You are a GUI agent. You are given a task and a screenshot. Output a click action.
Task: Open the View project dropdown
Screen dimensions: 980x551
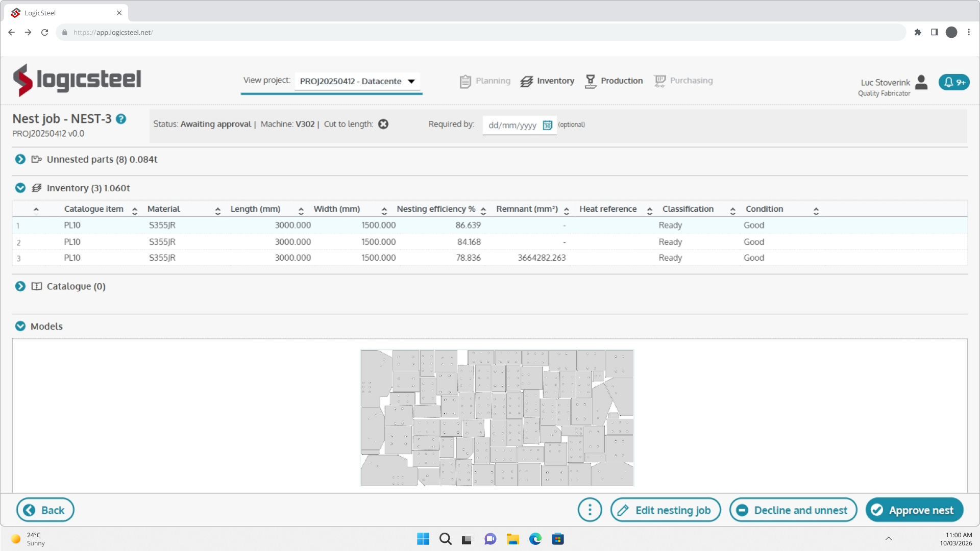[x=357, y=81]
